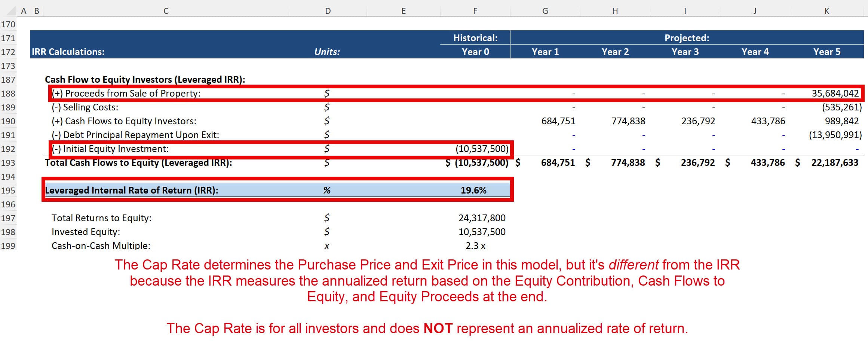This screenshot has width=868, height=341.
Task: Click the IRR Calculations header cell
Action: point(67,52)
